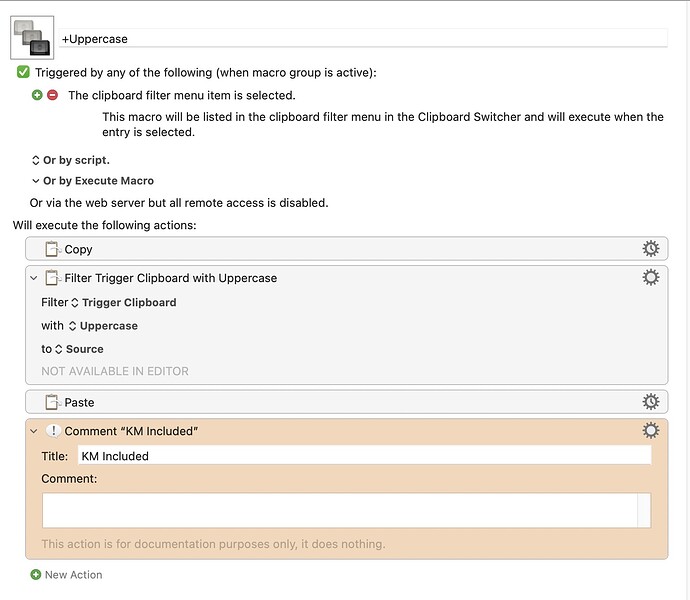Click the macro name field '+Uppercase'
This screenshot has height=600, width=690.
(x=363, y=38)
